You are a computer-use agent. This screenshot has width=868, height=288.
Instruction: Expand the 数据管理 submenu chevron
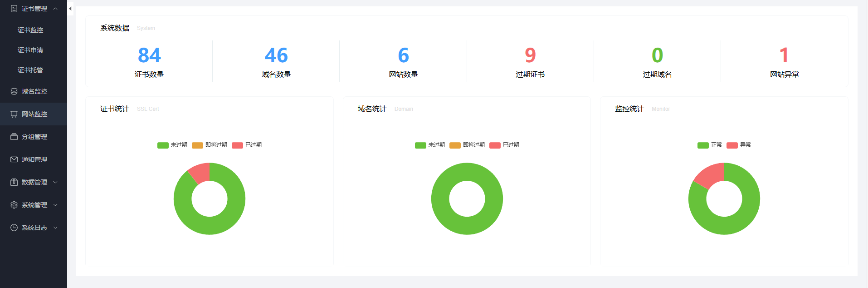(55, 182)
